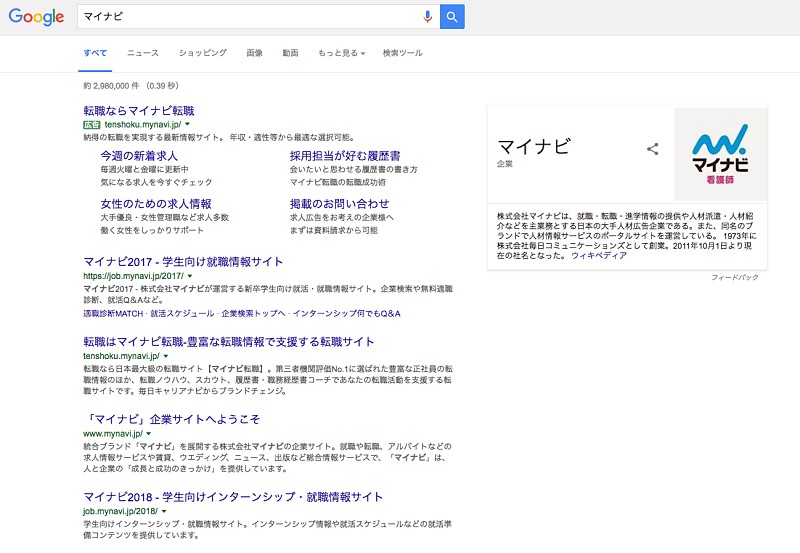Viewport: 800px width, 553px height.
Task: Expand arrow beside organic tenshoku.mynavi.jp URL
Action: (165, 356)
